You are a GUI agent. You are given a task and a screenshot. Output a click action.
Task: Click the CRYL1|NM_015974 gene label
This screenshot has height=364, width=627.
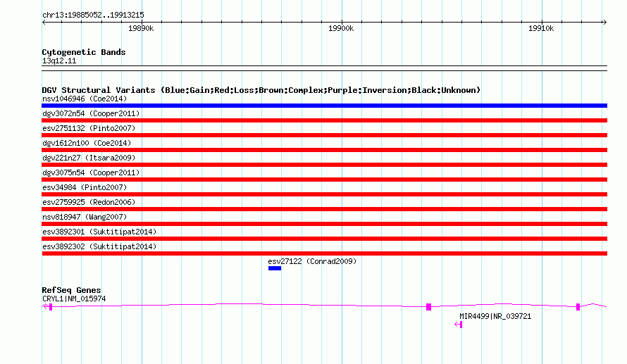coord(74,299)
